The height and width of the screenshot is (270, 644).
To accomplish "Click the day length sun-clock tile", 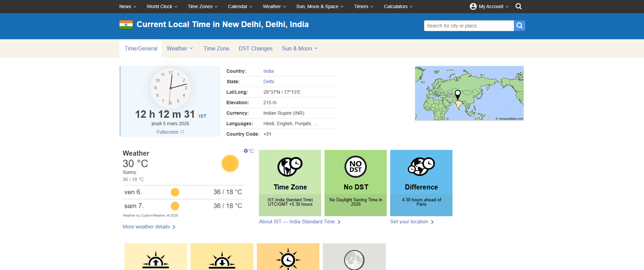I will (x=288, y=256).
